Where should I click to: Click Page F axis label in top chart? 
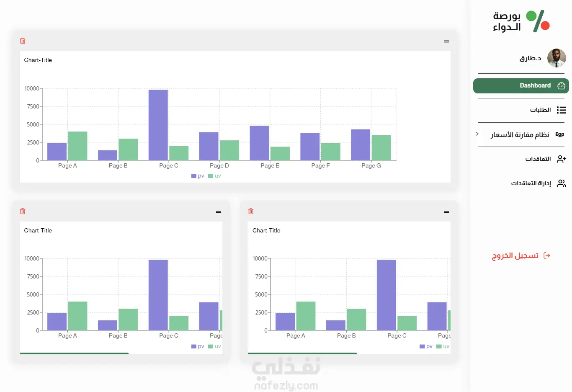tap(320, 165)
